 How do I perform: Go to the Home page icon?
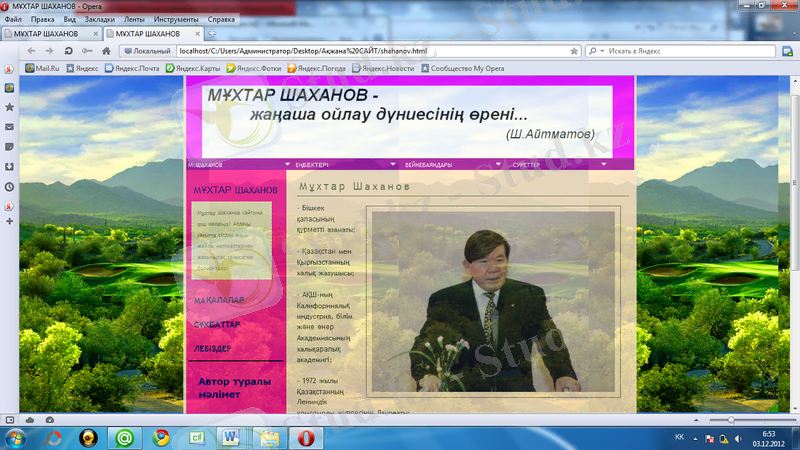click(106, 50)
